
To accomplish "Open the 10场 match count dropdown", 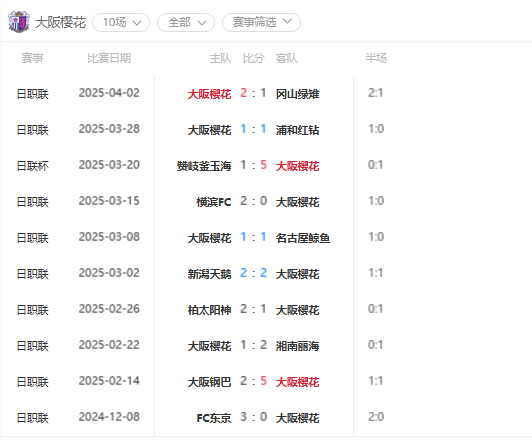I will [121, 22].
